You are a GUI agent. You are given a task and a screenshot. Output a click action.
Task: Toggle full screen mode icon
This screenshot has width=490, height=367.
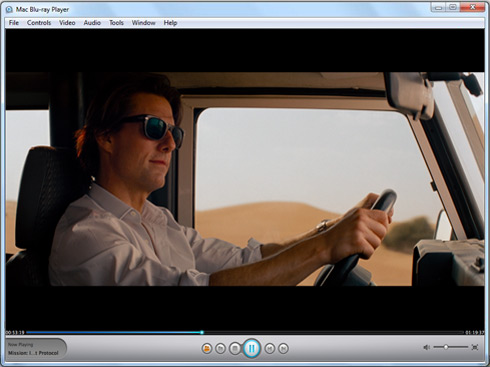click(475, 347)
